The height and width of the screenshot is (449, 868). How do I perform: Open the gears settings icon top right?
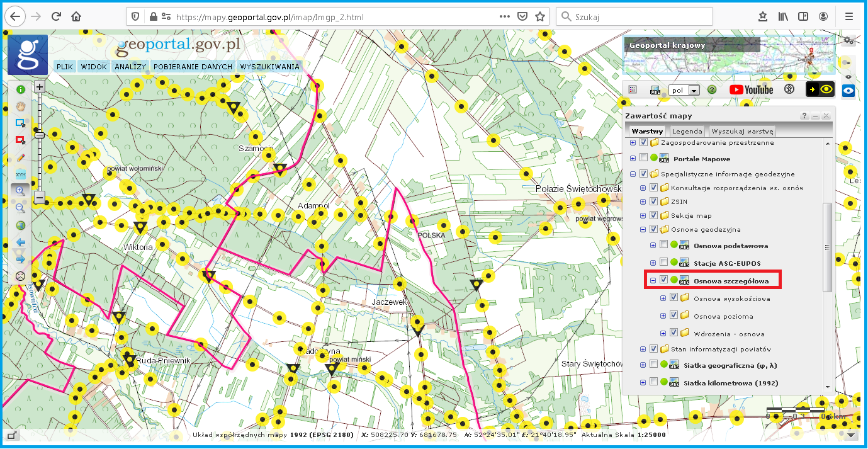pos(849,40)
